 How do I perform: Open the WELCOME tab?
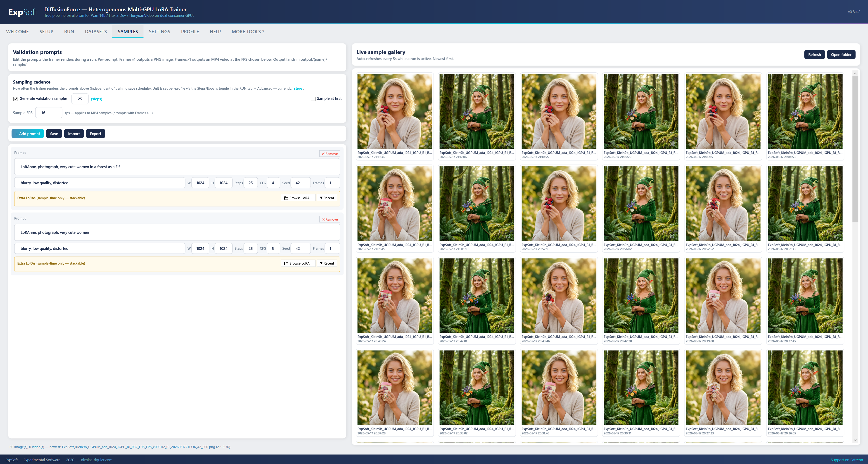click(x=17, y=31)
